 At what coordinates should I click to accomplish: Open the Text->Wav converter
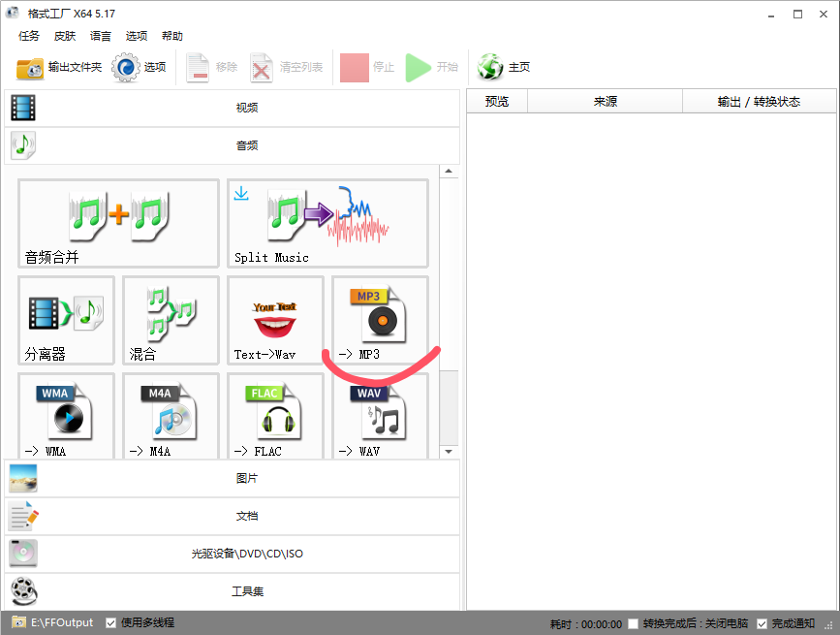pos(275,320)
